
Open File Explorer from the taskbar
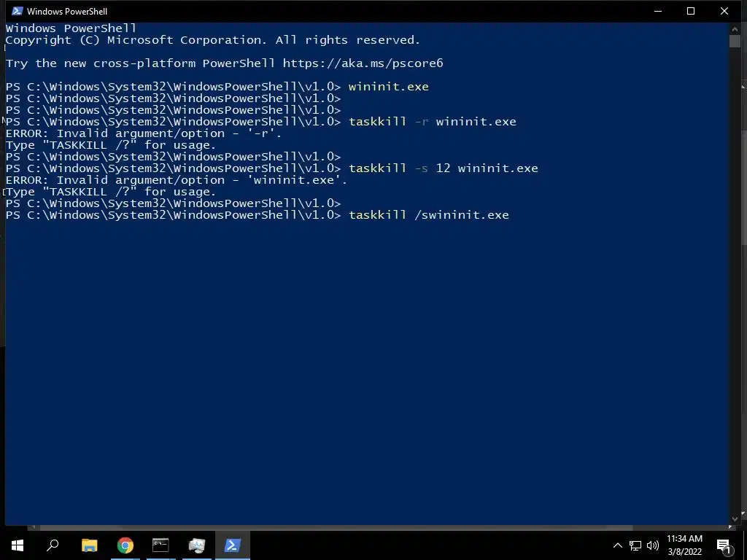(89, 545)
